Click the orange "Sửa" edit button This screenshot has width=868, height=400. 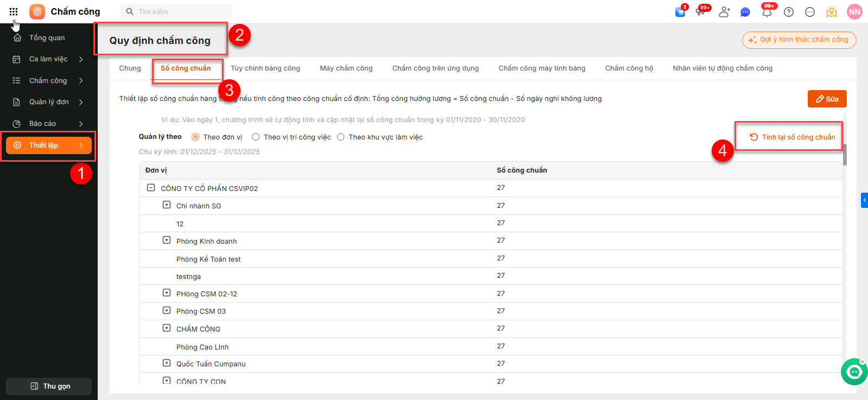point(827,99)
